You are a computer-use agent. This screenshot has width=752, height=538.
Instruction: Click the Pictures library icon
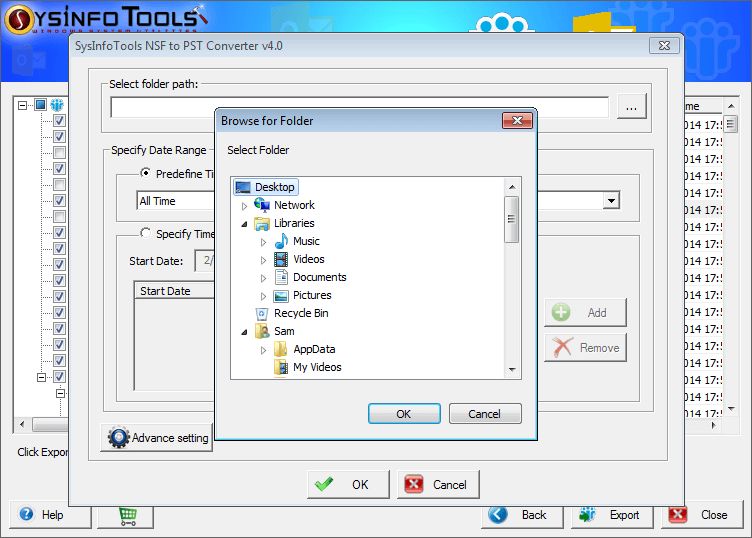(281, 296)
